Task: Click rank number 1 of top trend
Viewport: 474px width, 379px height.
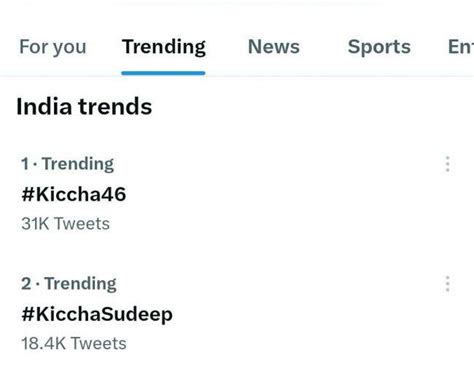Action: coord(25,164)
